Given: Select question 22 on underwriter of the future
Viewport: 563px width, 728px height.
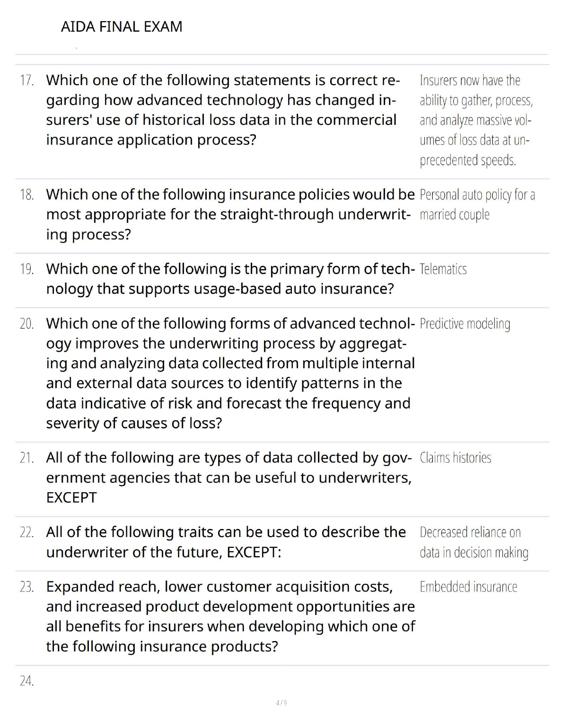Looking at the screenshot, I should pyautogui.click(x=226, y=542).
